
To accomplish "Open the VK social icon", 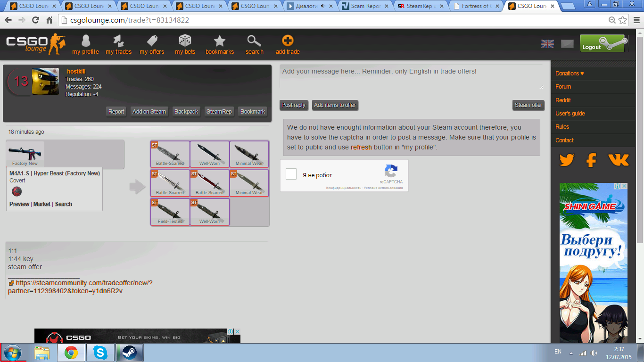I will 619,160.
